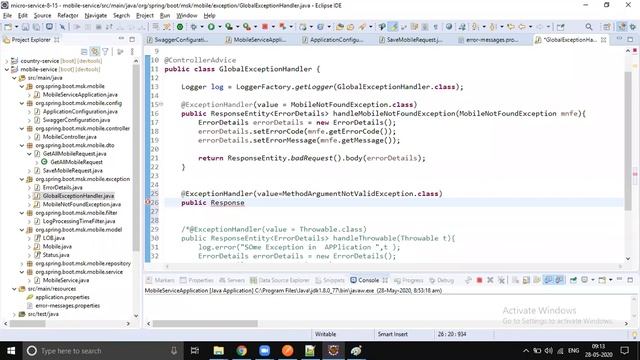640x360 pixels.
Task: Open Google Chrome from the taskbar
Action: (x=242, y=351)
